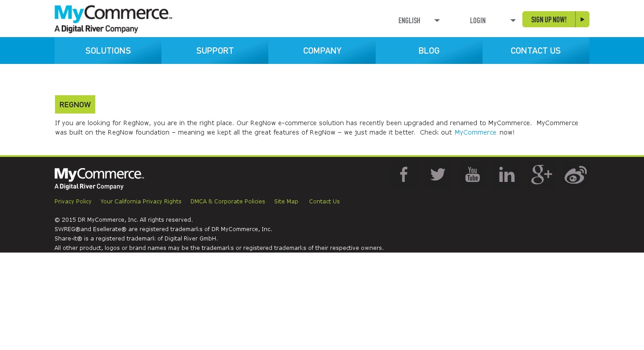Follow the MyCommerce link in the paragraph
The height and width of the screenshot is (350, 644).
point(475,132)
